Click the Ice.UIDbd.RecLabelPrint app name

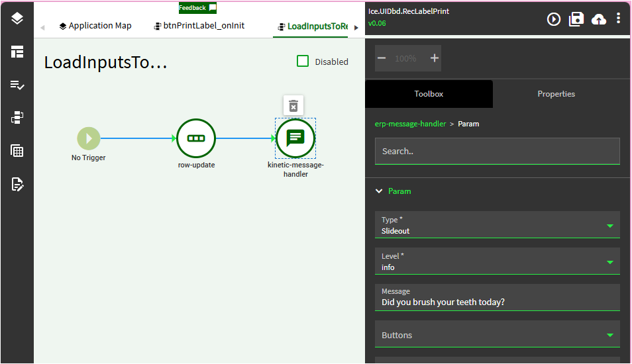(x=408, y=11)
